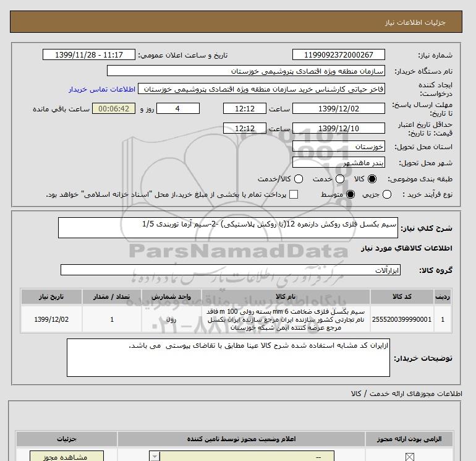Click the need date cell 1399/12/02
The height and width of the screenshot is (461, 476).
point(51,319)
